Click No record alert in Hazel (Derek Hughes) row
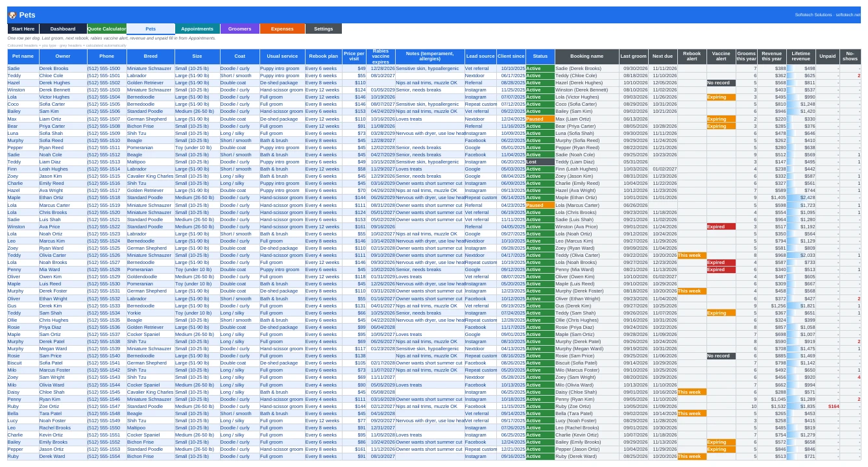The width and height of the screenshot is (868, 467). point(721,82)
